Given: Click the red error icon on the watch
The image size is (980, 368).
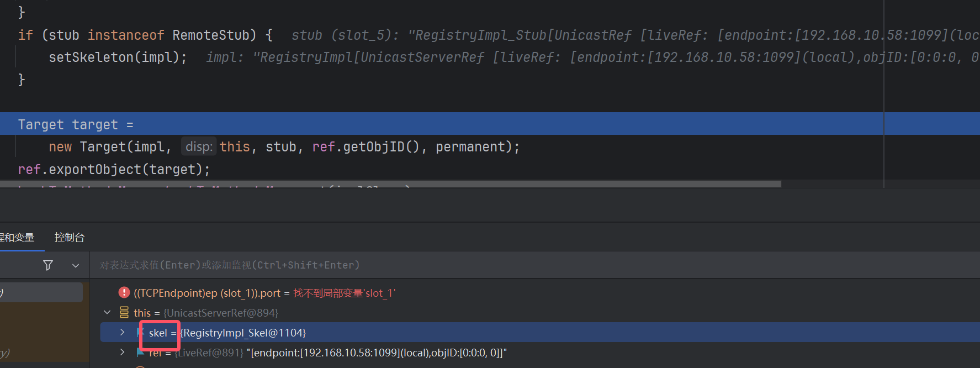Looking at the screenshot, I should click(124, 292).
